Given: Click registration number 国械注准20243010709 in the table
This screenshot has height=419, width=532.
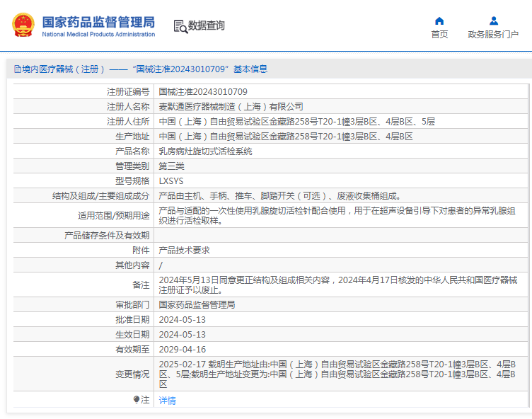Looking at the screenshot, I should [202, 92].
